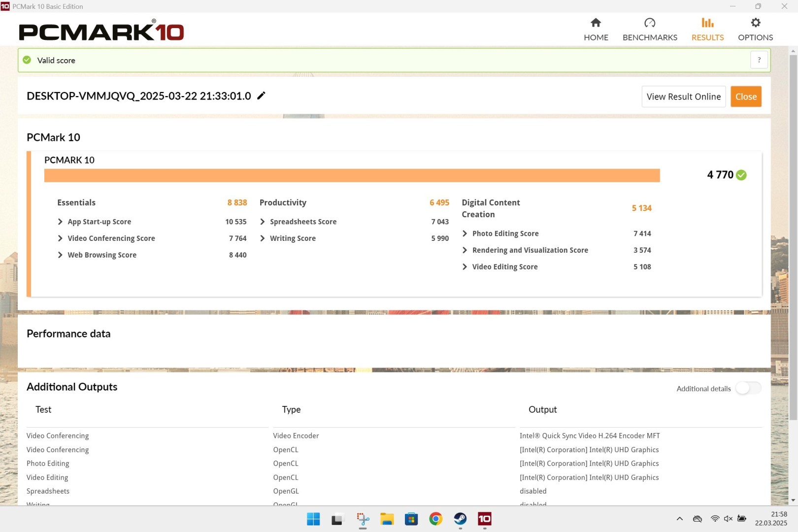
Task: Click the green check next to 4 770
Action: click(x=741, y=175)
